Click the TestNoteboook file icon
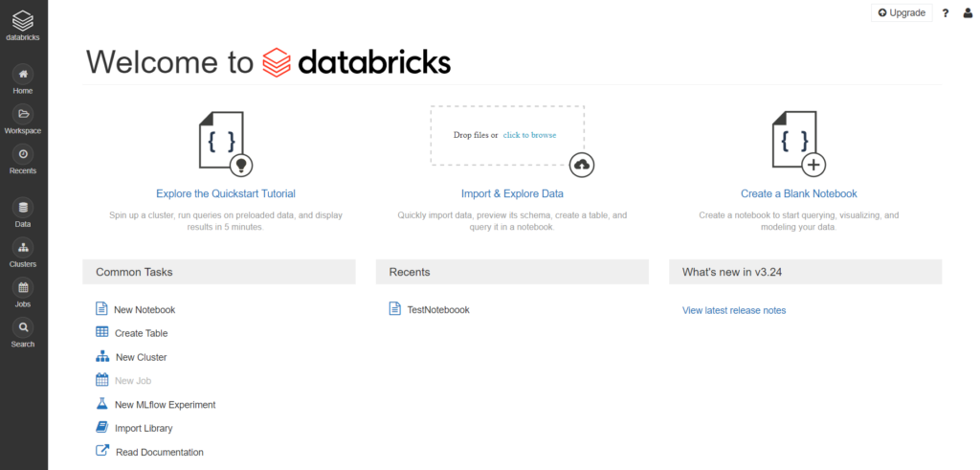Screen dimensions: 980x470 point(394,309)
